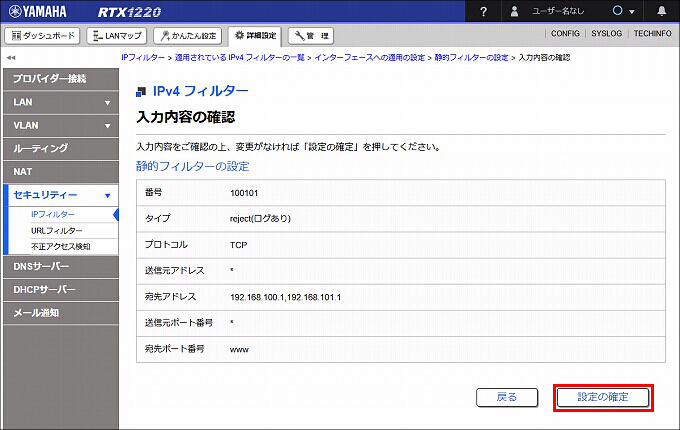Open the notification bell icon
Screen dimensions: 680x430
pos(661,11)
